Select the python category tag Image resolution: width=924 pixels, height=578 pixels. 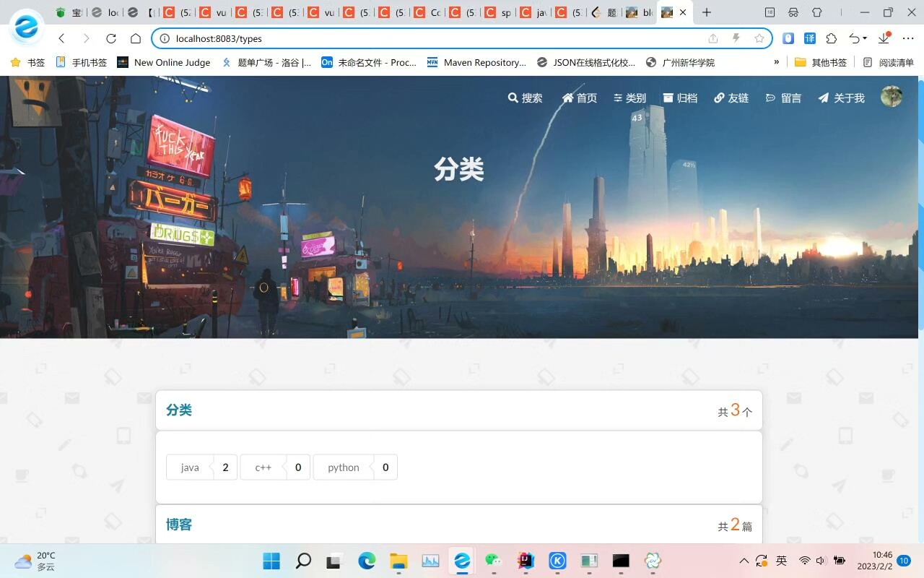pos(355,467)
